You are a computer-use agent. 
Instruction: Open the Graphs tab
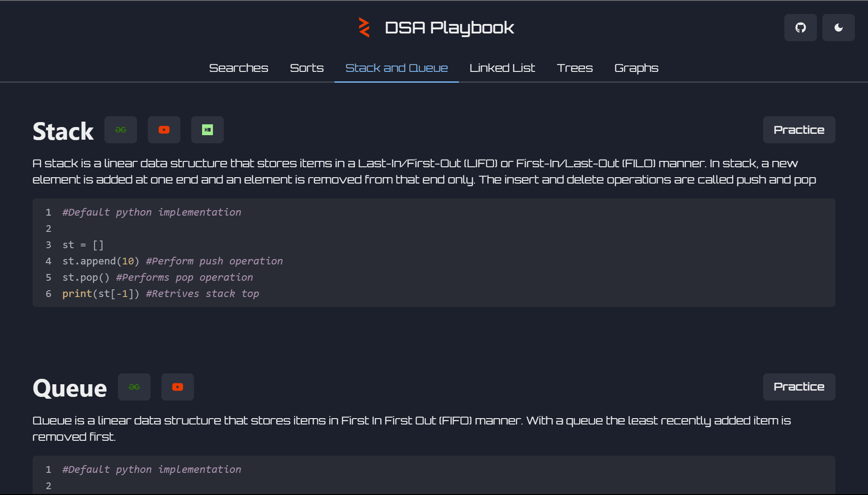[636, 68]
